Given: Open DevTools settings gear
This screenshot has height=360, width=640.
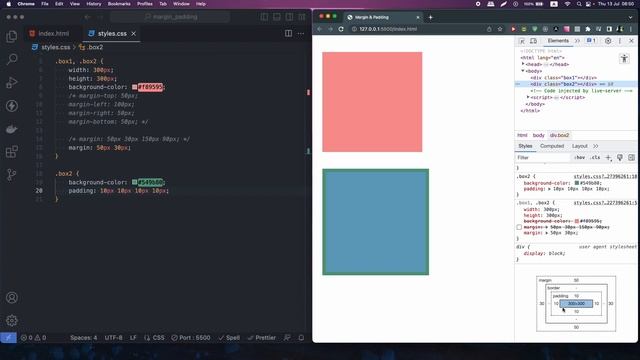Looking at the screenshot, I should coord(608,41).
